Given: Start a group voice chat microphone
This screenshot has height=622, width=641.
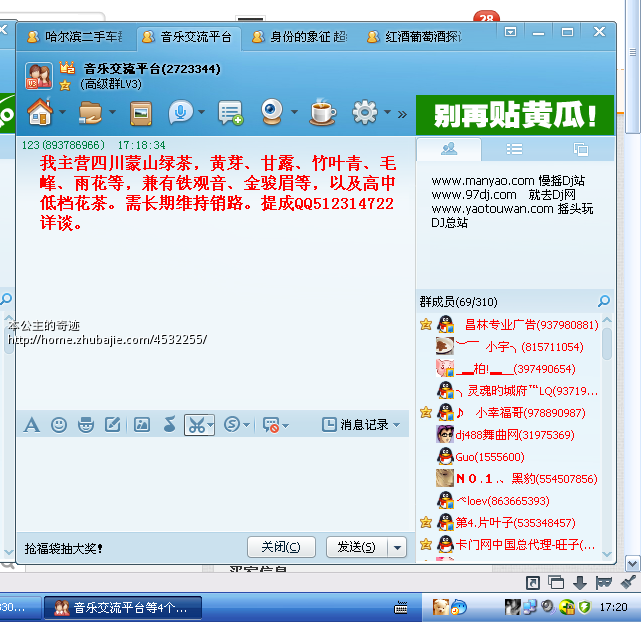Looking at the screenshot, I should point(180,113).
